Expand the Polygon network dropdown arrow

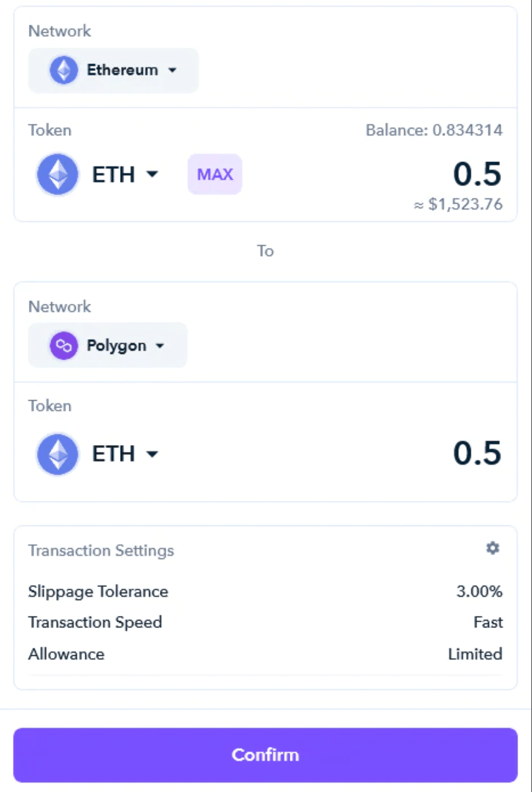pos(160,345)
